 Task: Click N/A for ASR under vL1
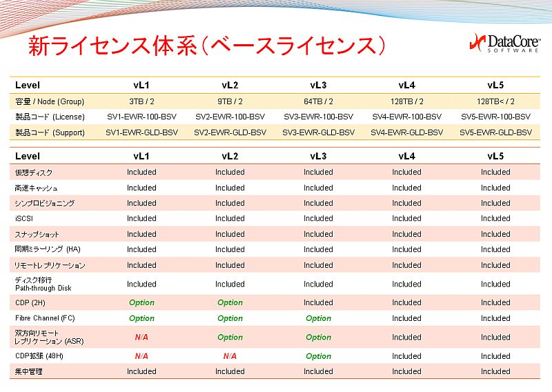pos(141,337)
